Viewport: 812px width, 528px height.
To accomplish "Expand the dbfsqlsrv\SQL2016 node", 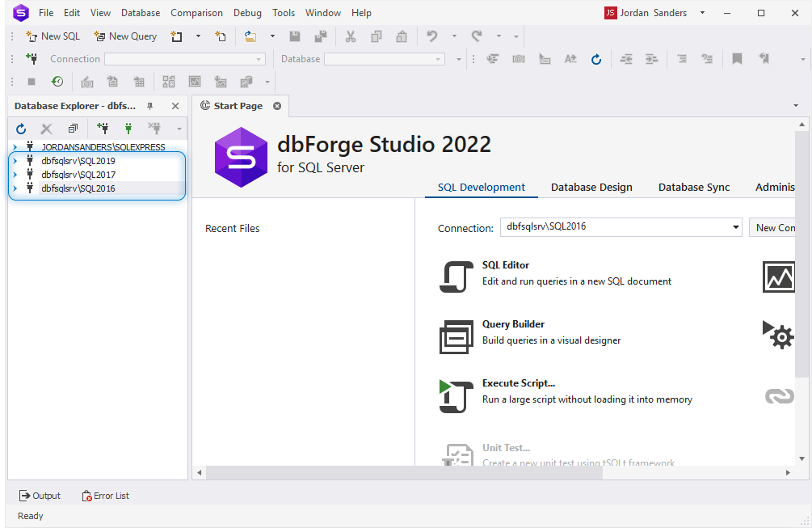I will 15,188.
